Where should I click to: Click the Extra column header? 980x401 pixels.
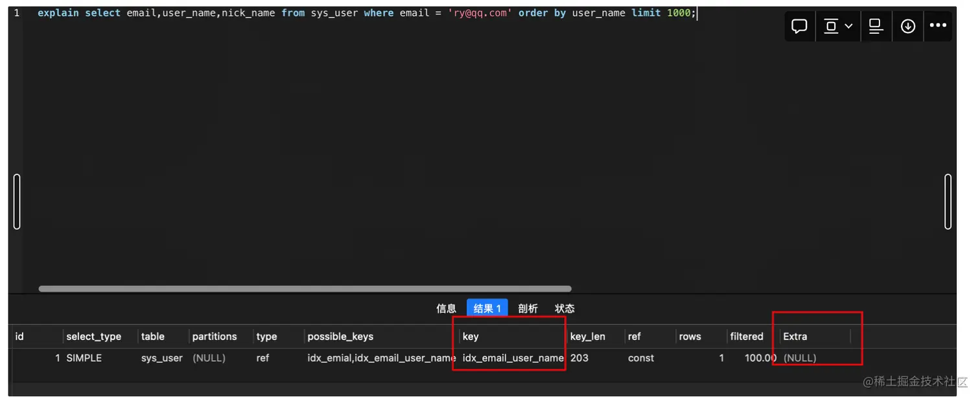(795, 336)
